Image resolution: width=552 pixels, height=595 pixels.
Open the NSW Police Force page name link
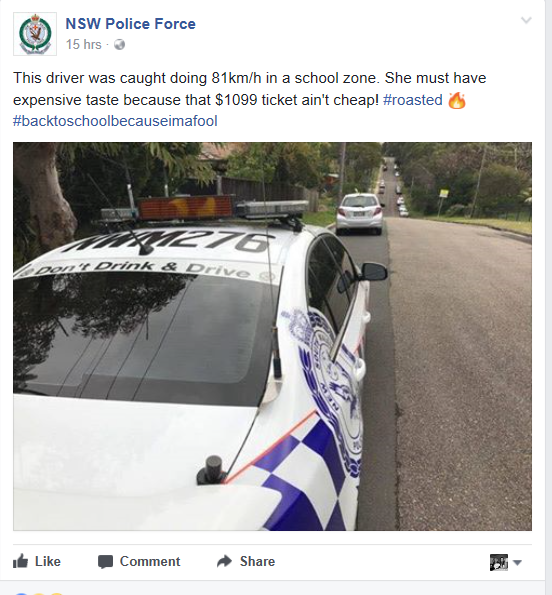pos(131,24)
